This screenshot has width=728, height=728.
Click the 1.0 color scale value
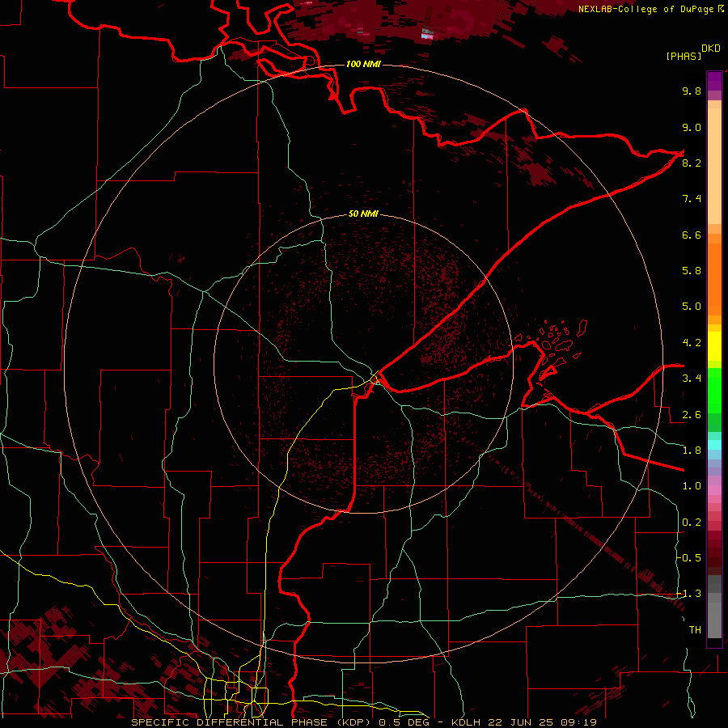click(692, 486)
